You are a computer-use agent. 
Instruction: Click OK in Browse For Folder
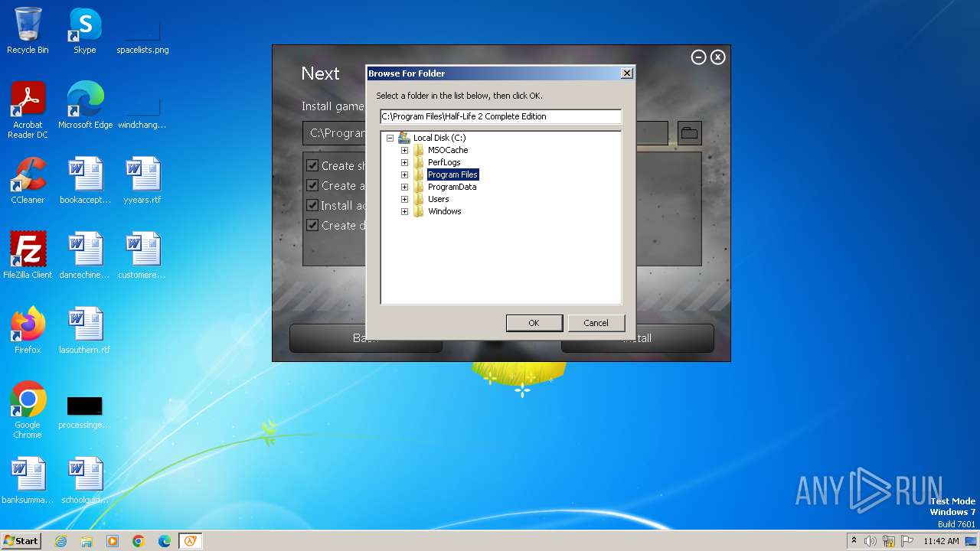click(534, 323)
